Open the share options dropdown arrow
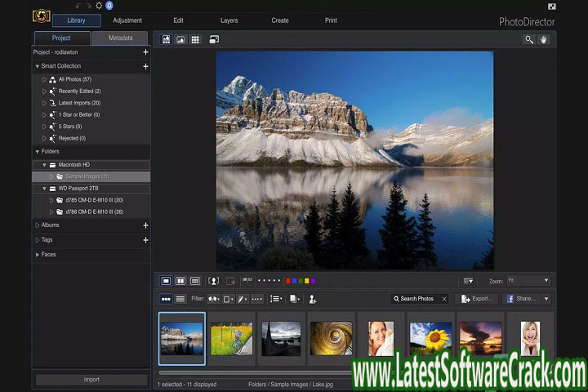 (x=546, y=299)
